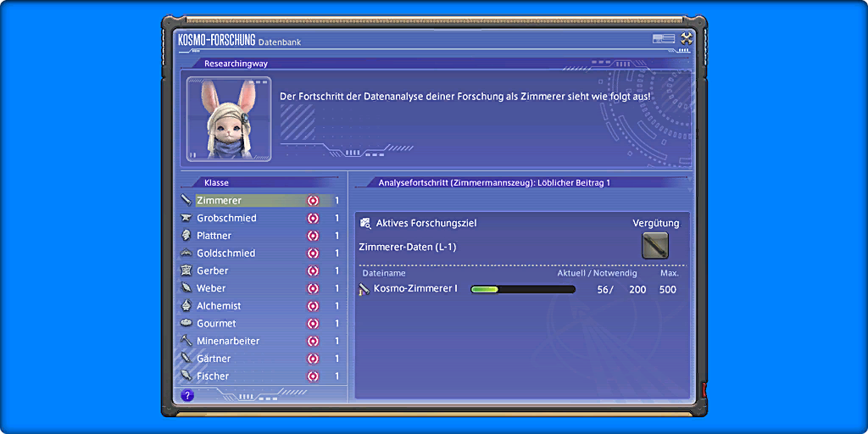Select Plattner in the class list
Screen dimensions: 868x434
point(214,236)
